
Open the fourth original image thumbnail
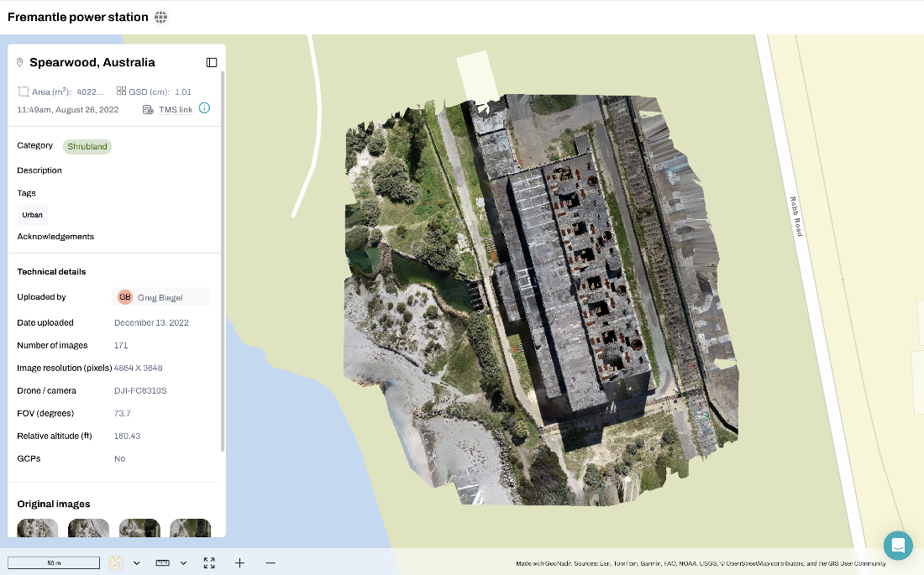(x=191, y=528)
